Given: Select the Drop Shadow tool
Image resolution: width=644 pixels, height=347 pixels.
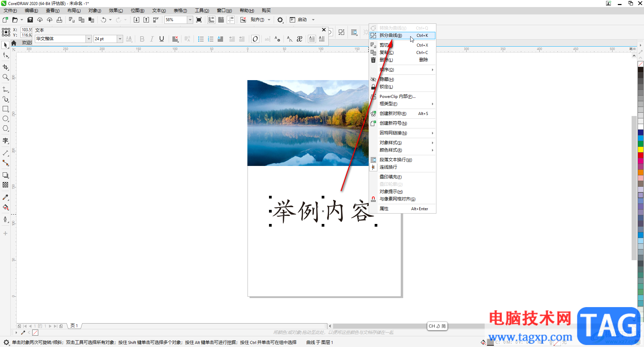Looking at the screenshot, I should [x=5, y=175].
